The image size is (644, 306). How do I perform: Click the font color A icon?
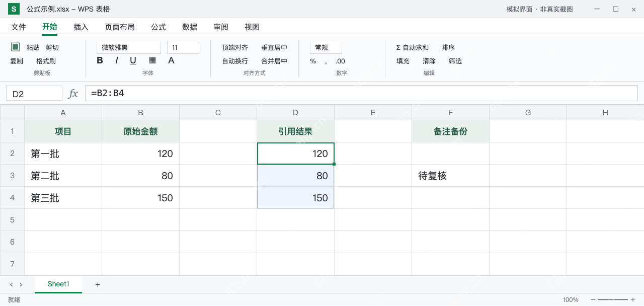(171, 60)
